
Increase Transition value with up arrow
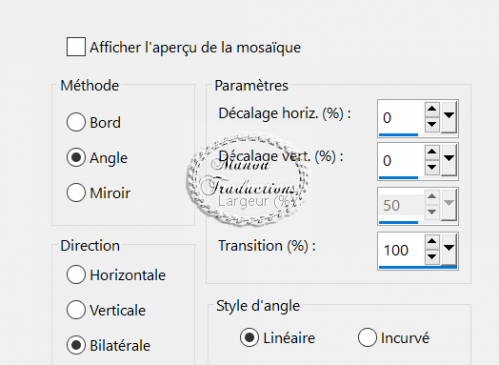click(432, 241)
